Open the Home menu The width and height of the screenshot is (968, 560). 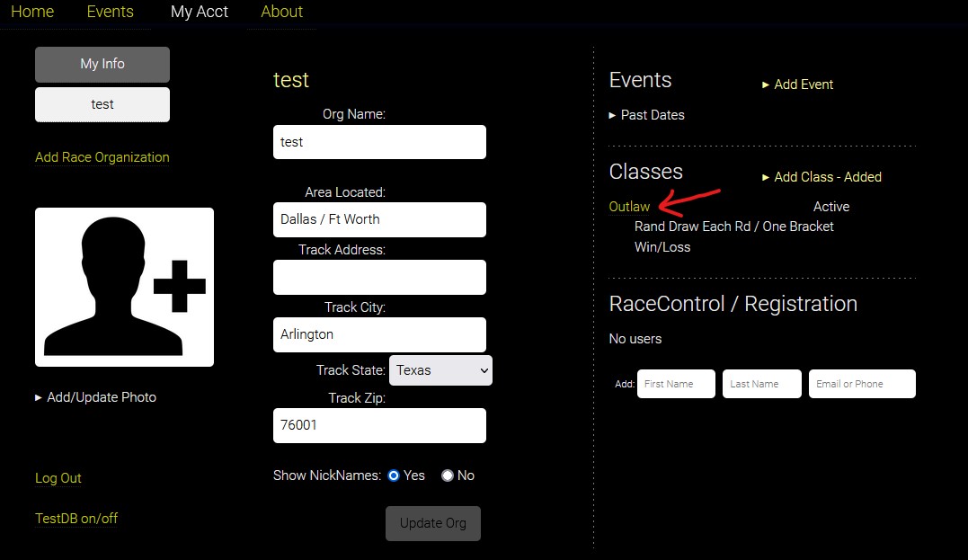coord(32,12)
